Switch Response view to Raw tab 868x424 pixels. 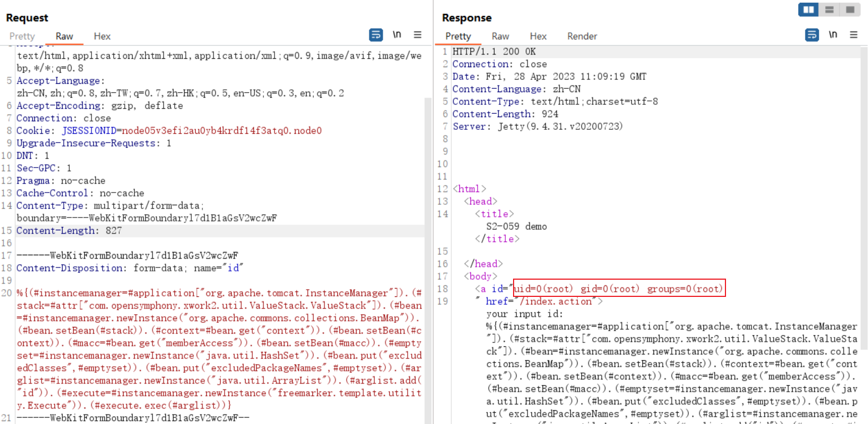pyautogui.click(x=500, y=36)
